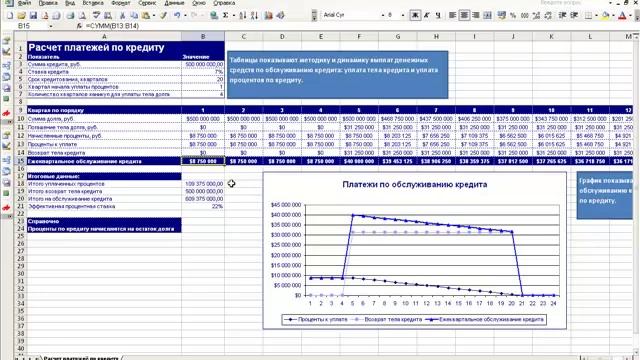This screenshot has width=640, height=360.
Task: Open the Справка menu
Action: click(224, 3)
